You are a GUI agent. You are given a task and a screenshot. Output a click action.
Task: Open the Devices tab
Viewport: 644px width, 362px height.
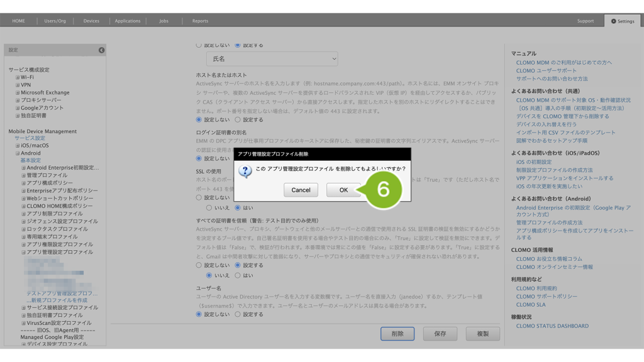point(91,21)
